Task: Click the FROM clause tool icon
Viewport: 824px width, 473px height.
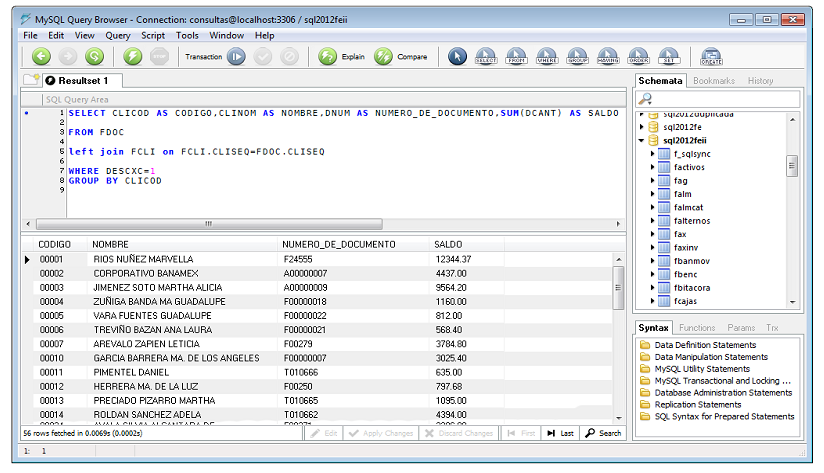Action: [517, 56]
